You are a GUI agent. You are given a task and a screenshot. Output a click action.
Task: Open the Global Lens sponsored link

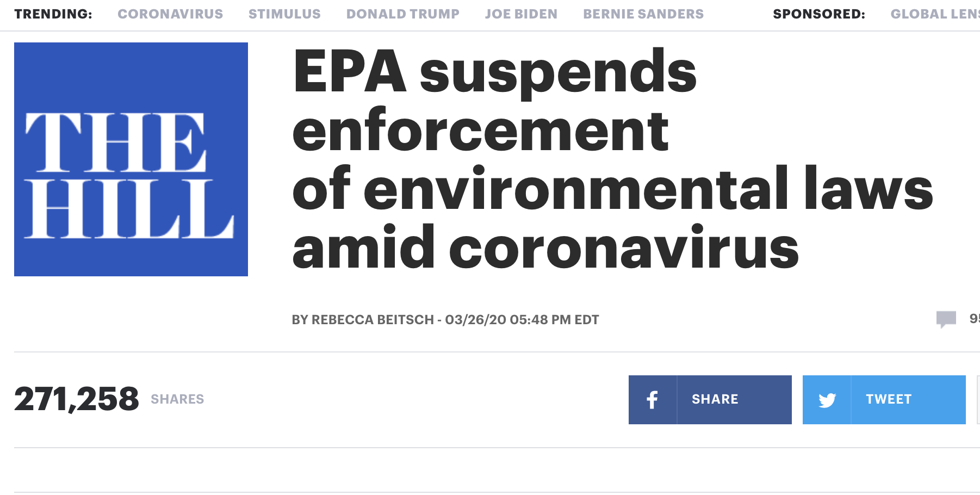coord(935,14)
